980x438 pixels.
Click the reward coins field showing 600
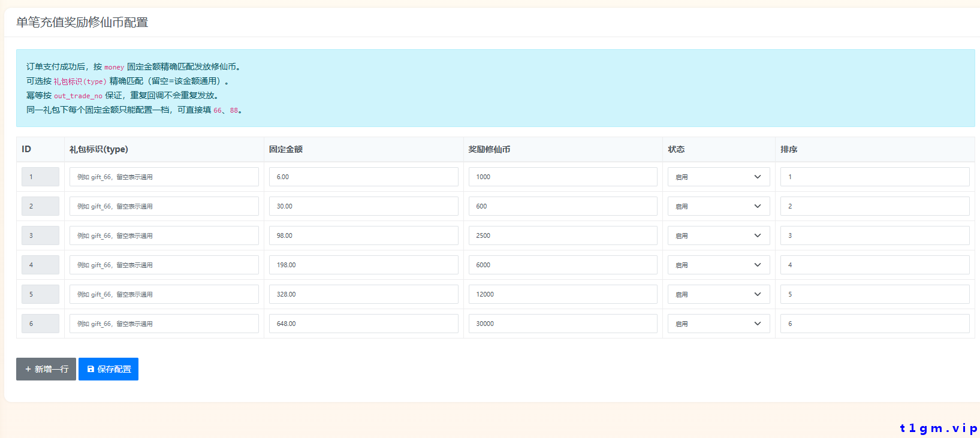(x=563, y=206)
